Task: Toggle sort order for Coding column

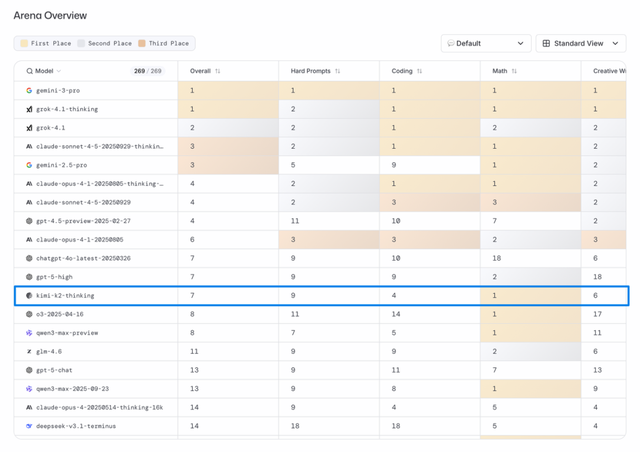Action: coord(419,72)
